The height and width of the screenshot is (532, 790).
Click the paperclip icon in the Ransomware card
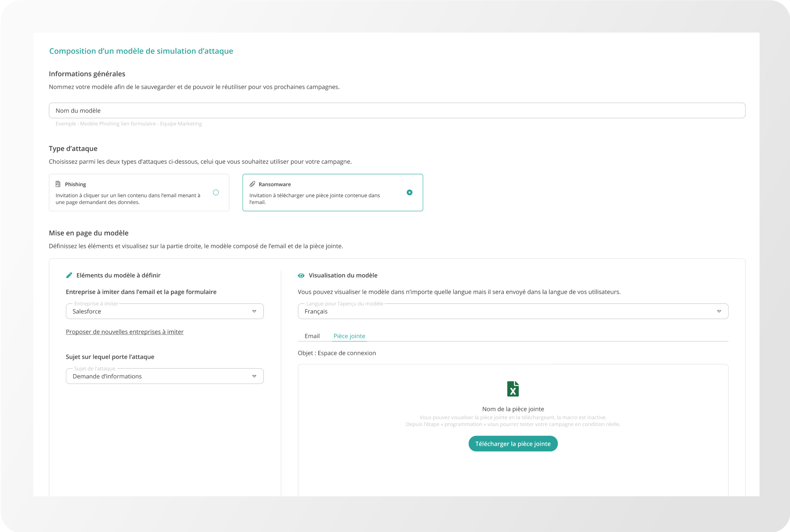coord(252,184)
